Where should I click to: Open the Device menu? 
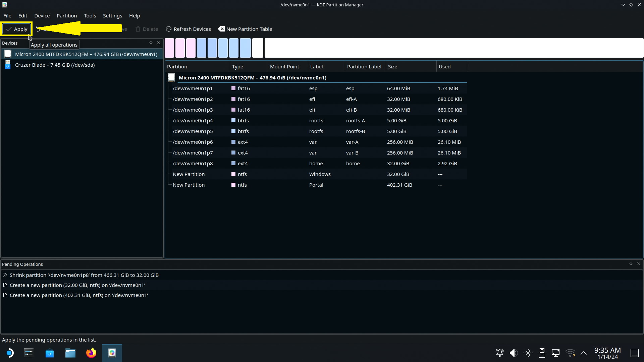[42, 16]
